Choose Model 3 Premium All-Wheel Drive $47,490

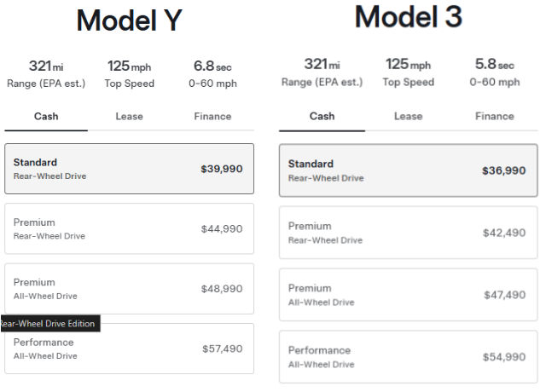pyautogui.click(x=408, y=295)
